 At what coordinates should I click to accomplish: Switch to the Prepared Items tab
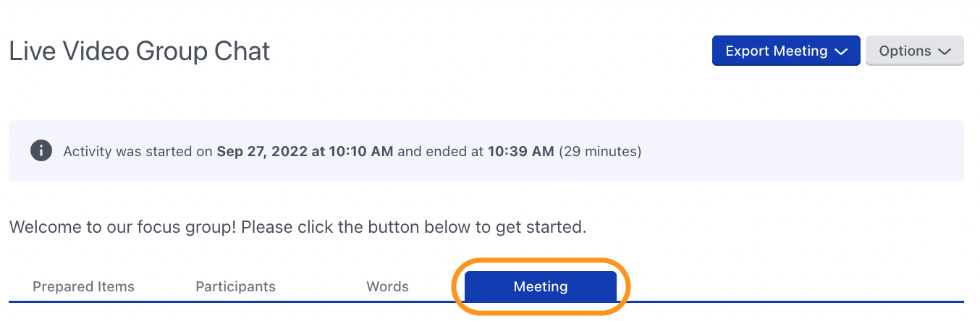click(x=84, y=286)
